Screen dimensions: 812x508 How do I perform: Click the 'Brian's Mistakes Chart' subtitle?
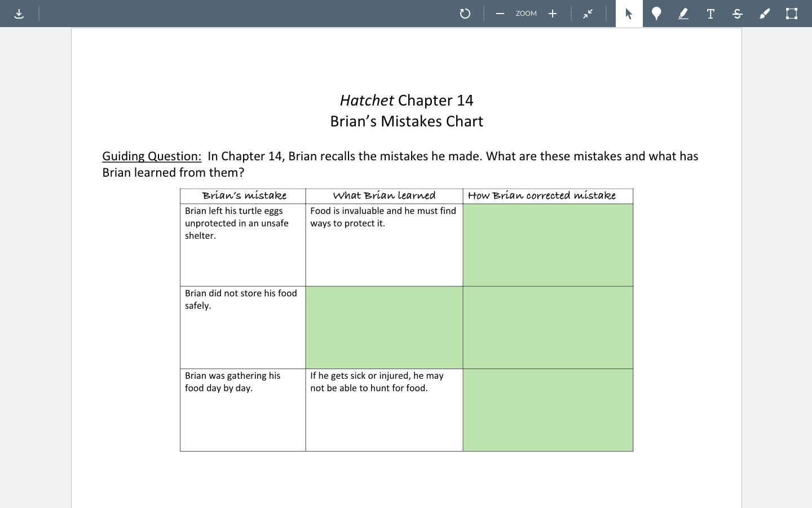[407, 121]
